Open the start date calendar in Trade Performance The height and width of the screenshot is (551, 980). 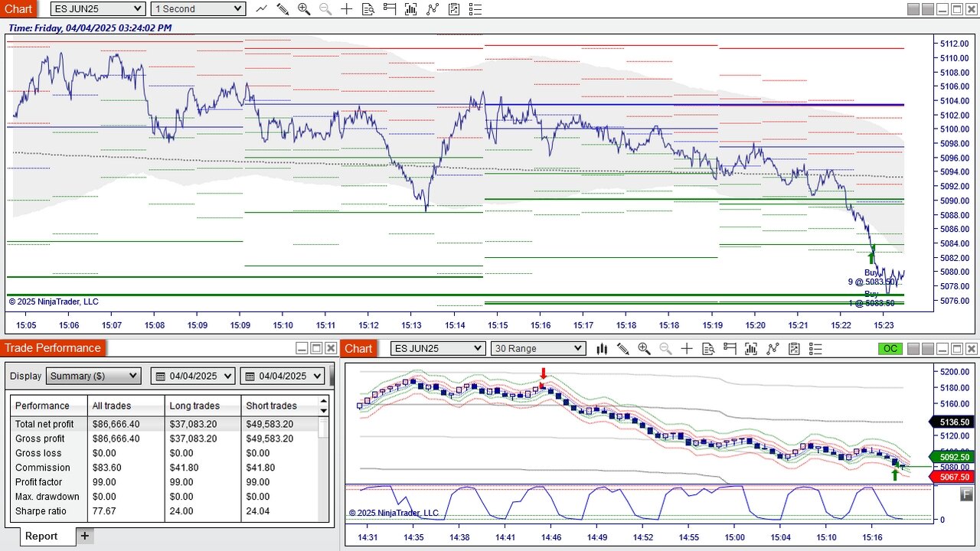161,376
